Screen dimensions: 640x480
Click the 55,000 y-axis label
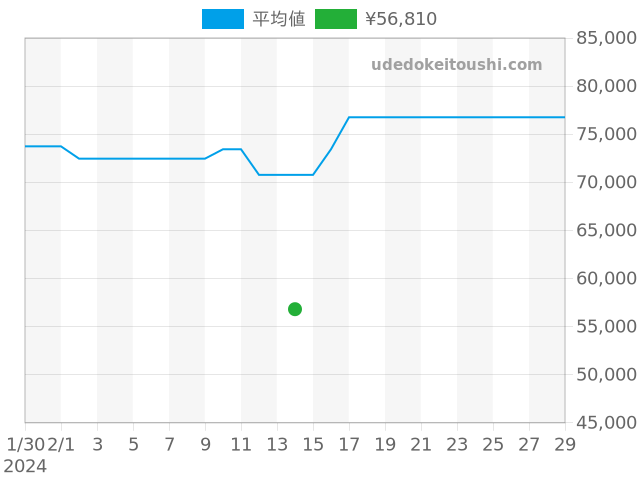tap(606, 326)
